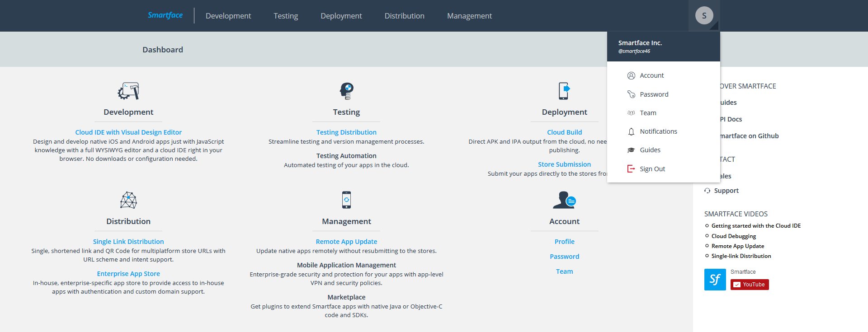Open Management in the top navigation

pos(469,16)
